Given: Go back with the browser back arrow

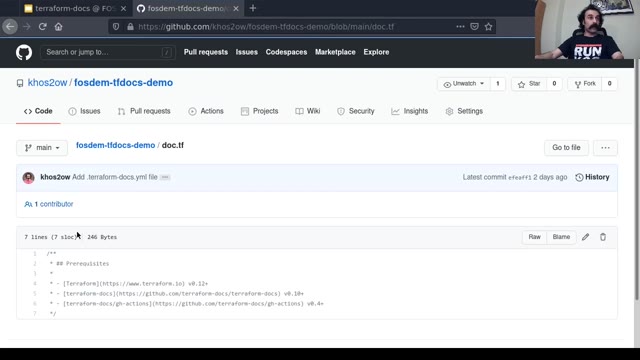Looking at the screenshot, I should 10,27.
